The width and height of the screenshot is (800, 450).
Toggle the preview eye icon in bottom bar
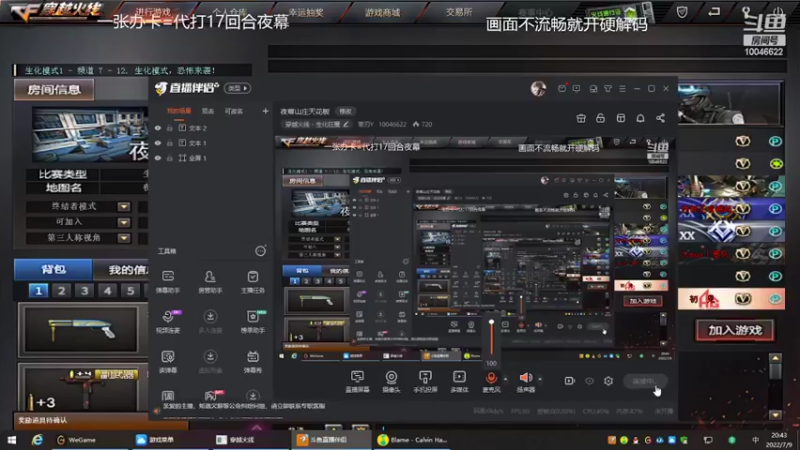pyautogui.click(x=589, y=381)
